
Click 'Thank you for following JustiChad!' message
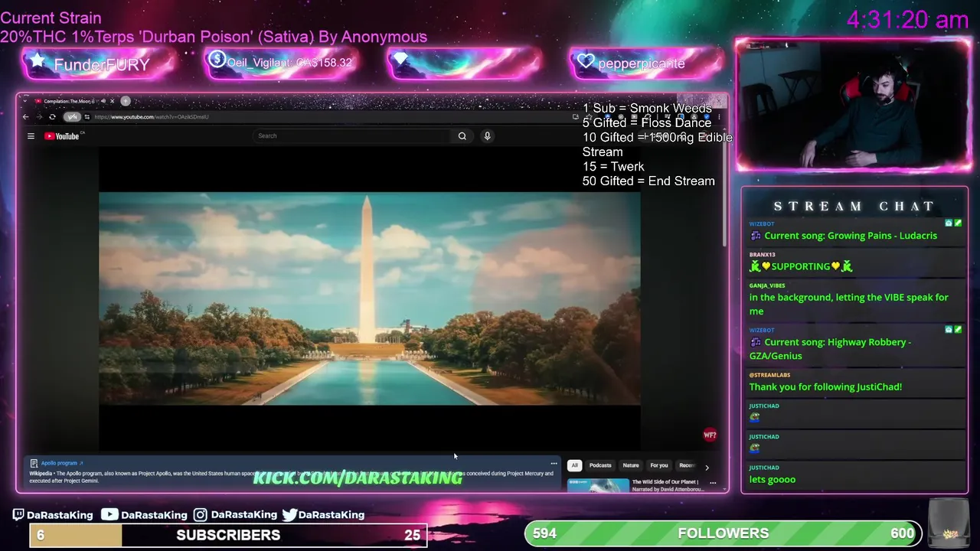tap(825, 386)
